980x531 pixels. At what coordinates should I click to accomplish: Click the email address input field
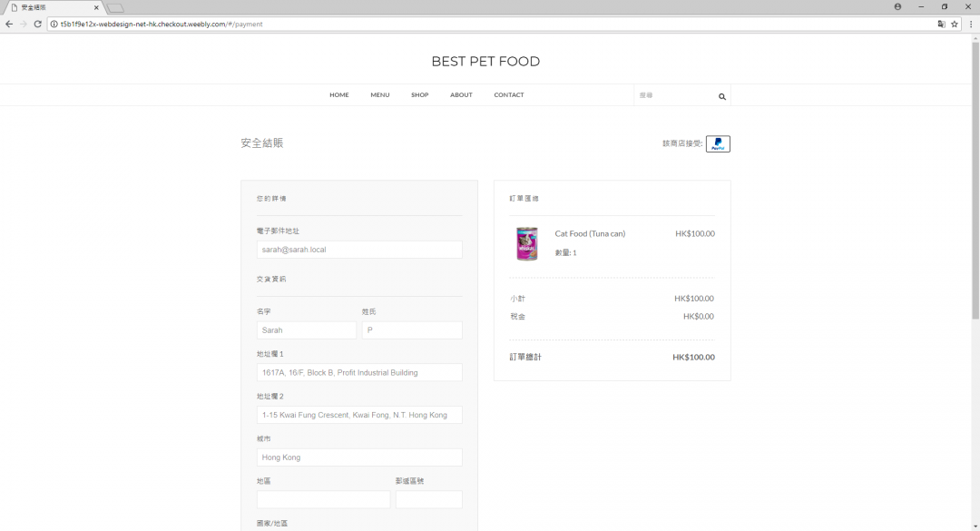click(359, 249)
